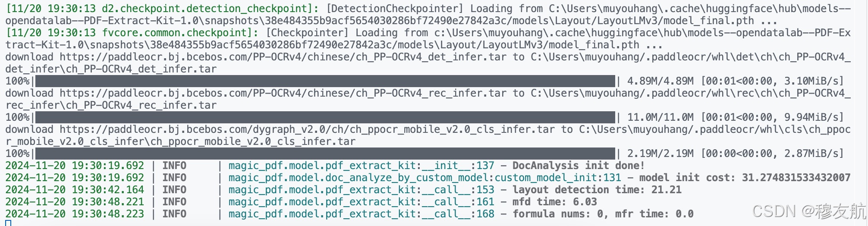Click the progress bar showing 4.89M/4.89M

325,81
